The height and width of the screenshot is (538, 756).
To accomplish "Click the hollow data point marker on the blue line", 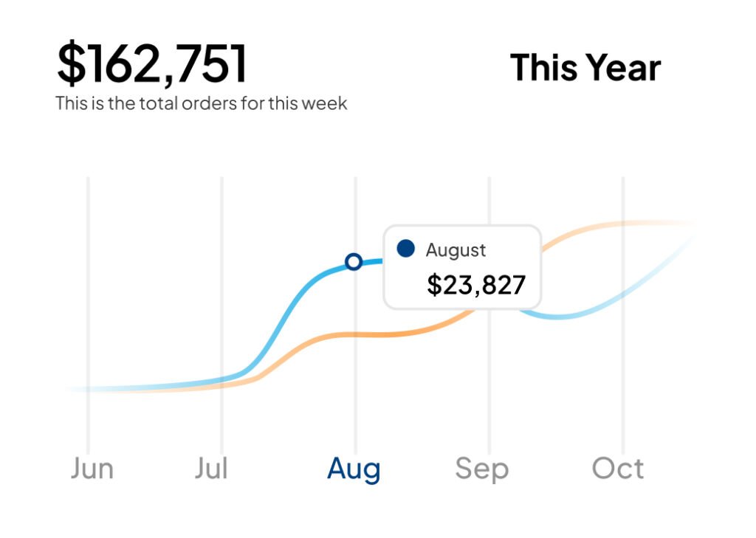I will (354, 261).
